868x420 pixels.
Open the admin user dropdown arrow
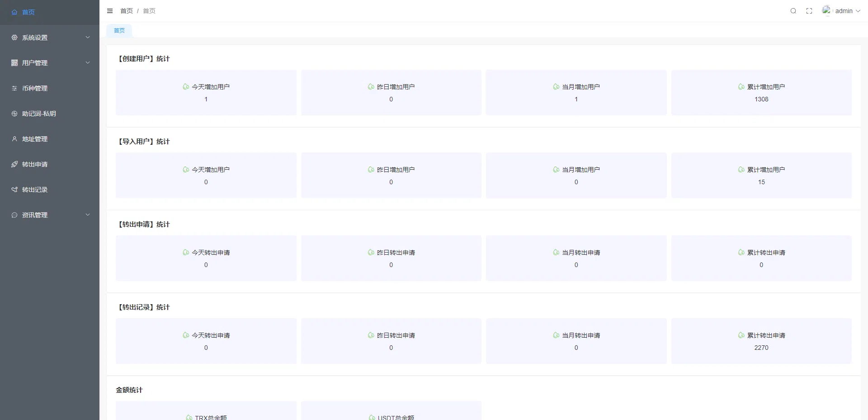tap(858, 11)
